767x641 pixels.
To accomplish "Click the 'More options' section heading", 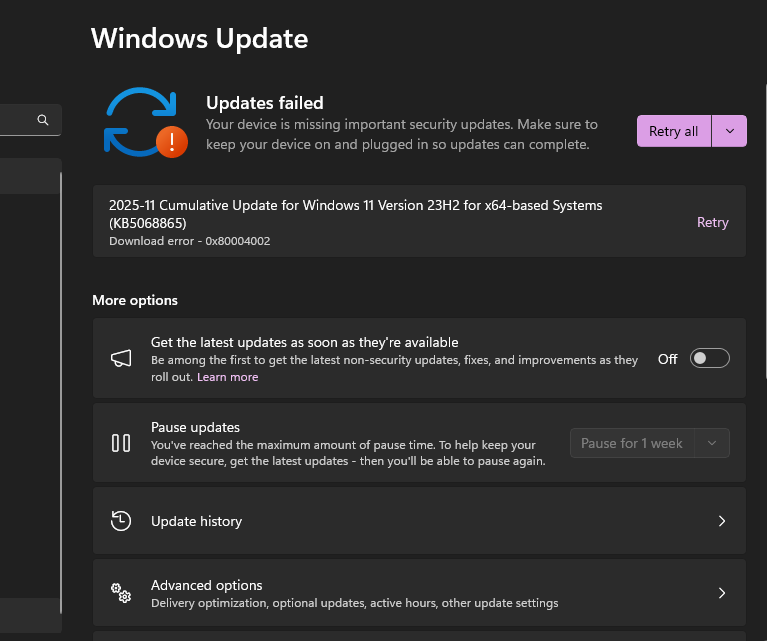I will click(135, 300).
